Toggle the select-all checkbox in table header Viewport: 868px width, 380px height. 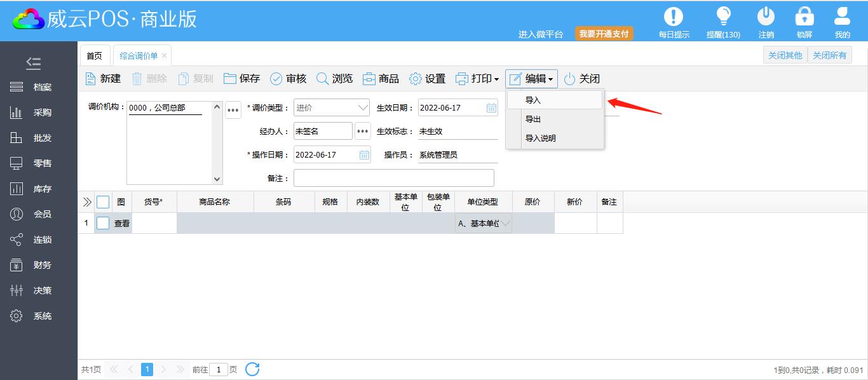pos(103,202)
